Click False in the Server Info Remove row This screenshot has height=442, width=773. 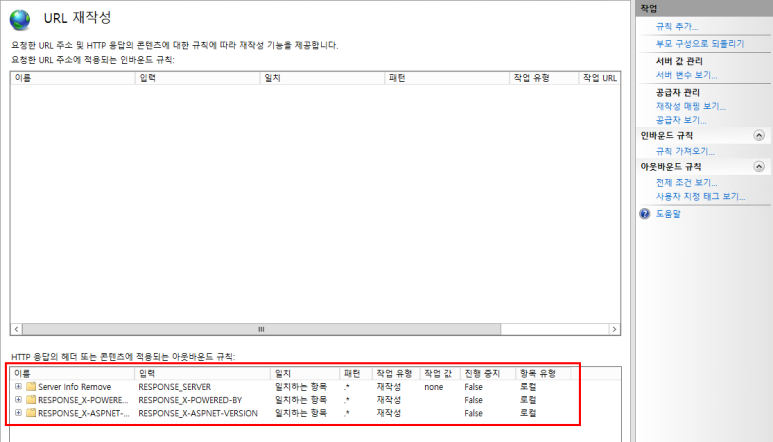tap(473, 387)
